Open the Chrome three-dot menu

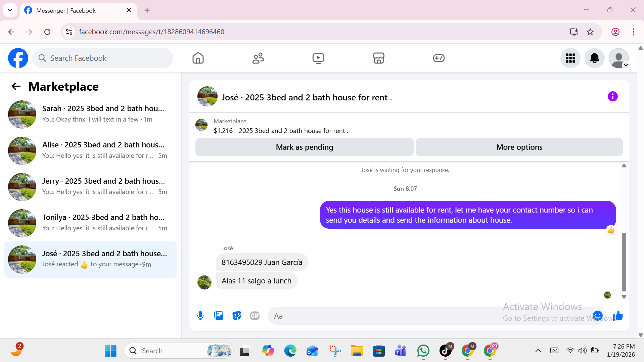click(x=633, y=32)
